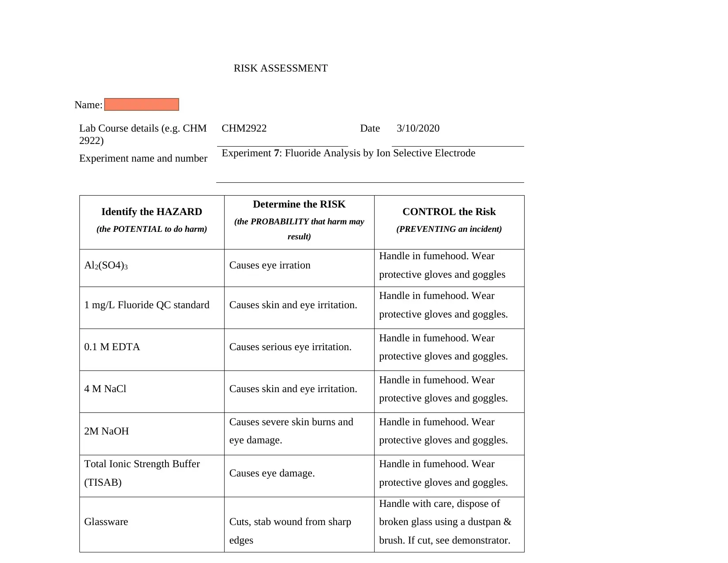The height and width of the screenshot is (563, 728).
Task: Click the 'Experiment 7: Fluoride Analysis' text
Action: (x=349, y=153)
